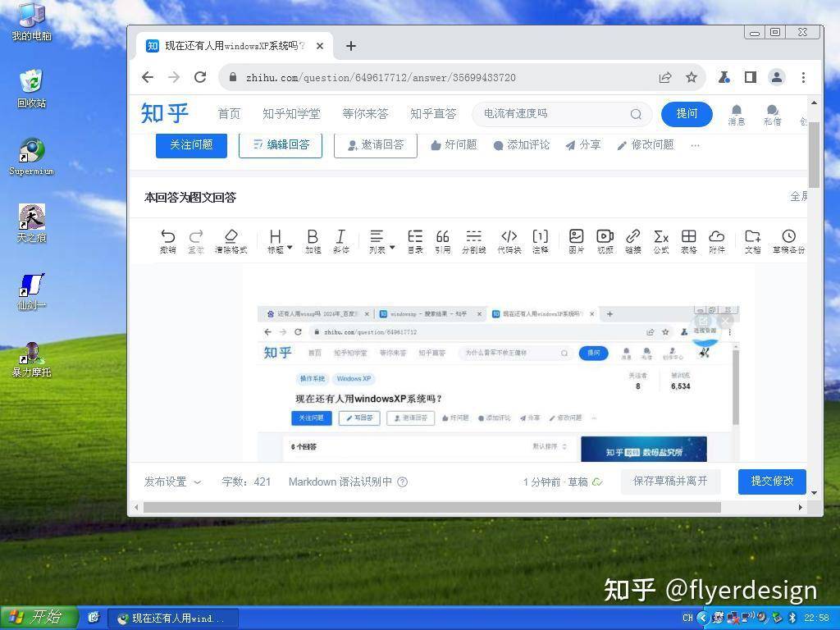This screenshot has height=630, width=840.
Task: Click the blue 提问 button
Action: [x=687, y=113]
